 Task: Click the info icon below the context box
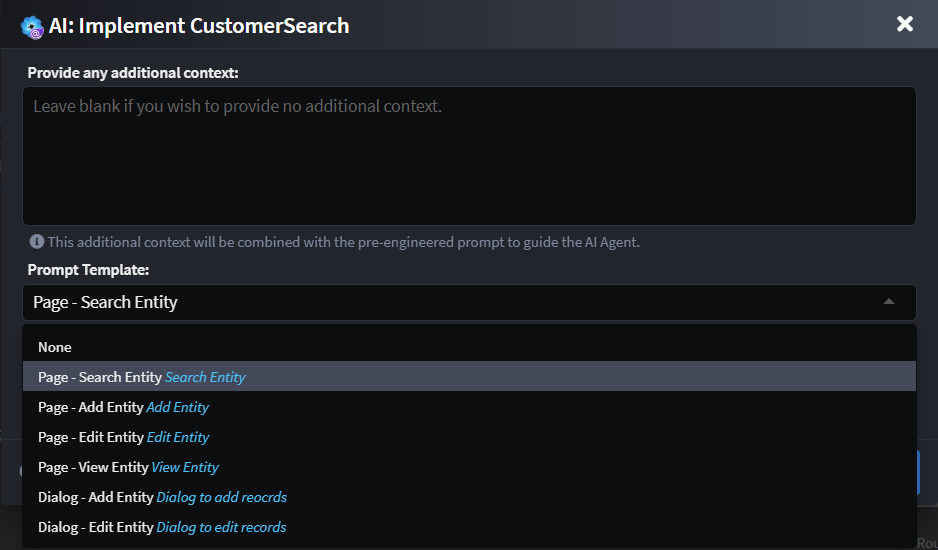(36, 242)
